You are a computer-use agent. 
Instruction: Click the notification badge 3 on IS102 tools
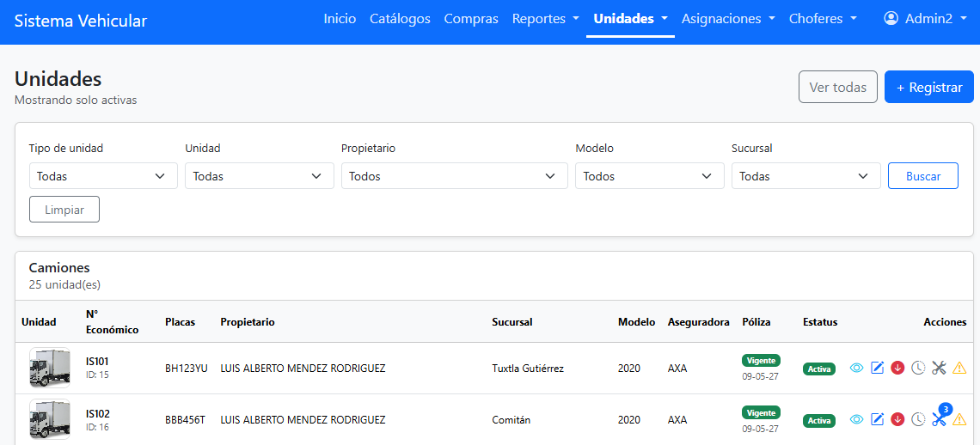pyautogui.click(x=945, y=410)
